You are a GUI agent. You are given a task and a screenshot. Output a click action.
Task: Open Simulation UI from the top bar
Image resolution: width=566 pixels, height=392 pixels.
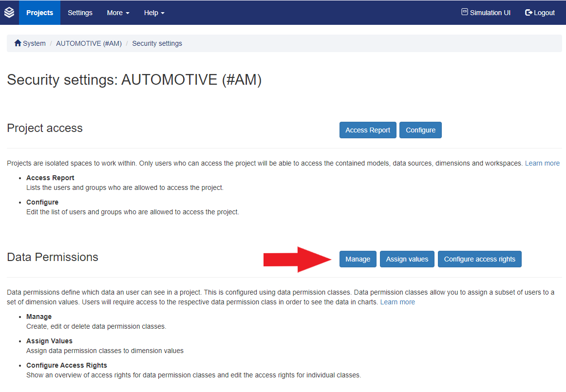coord(486,13)
